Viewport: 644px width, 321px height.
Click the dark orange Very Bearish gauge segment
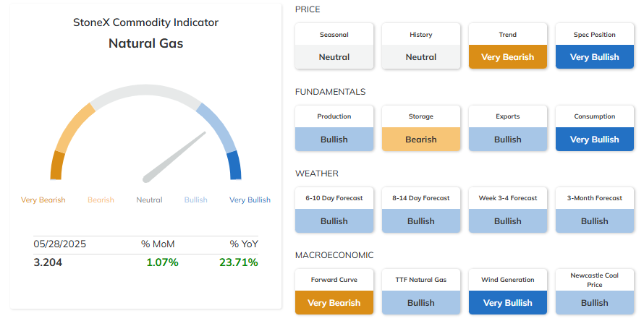click(x=57, y=165)
